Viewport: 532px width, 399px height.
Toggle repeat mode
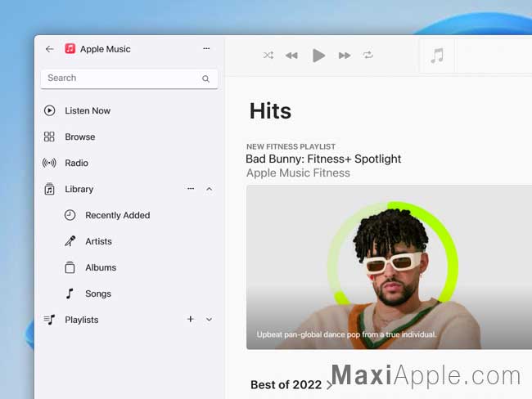pyautogui.click(x=367, y=55)
